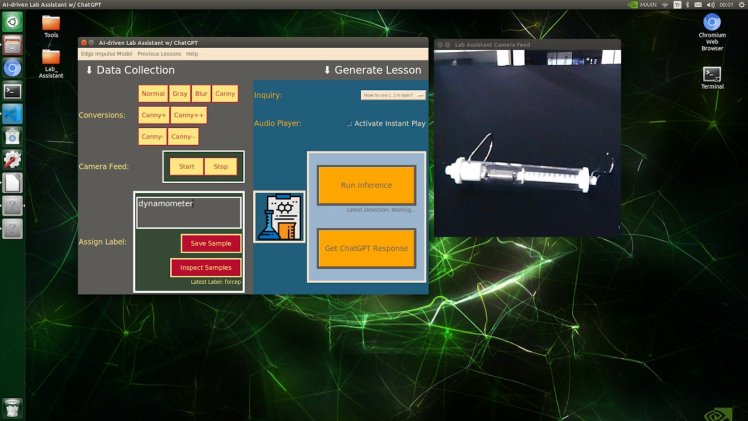This screenshot has height=421, width=748.
Task: Apply the Gray conversion
Action: pyautogui.click(x=180, y=93)
